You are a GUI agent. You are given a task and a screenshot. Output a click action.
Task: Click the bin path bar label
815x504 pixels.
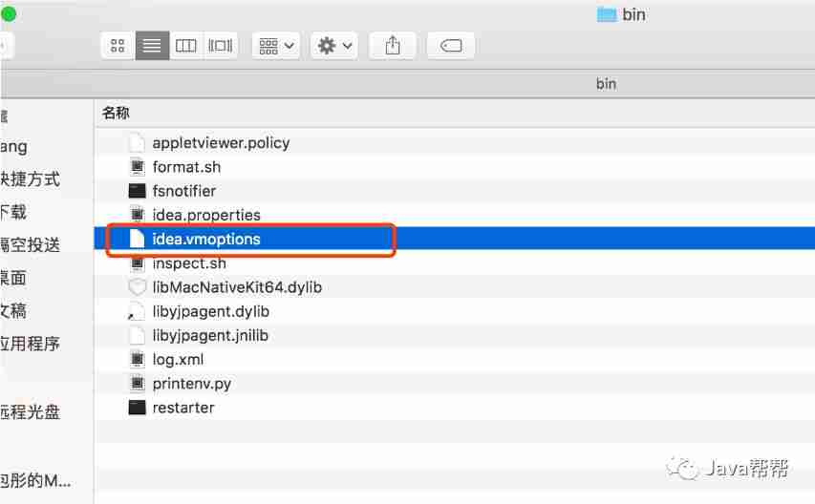point(606,84)
